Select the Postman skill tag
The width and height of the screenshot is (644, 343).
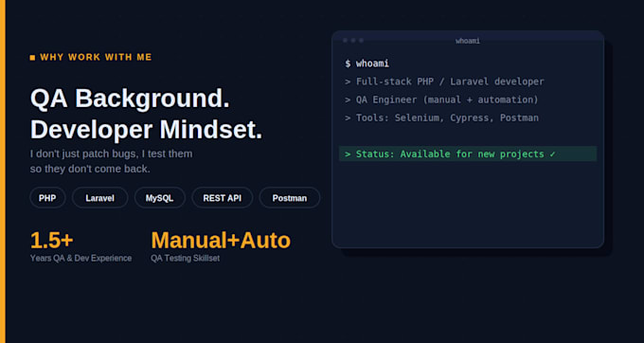click(x=290, y=198)
